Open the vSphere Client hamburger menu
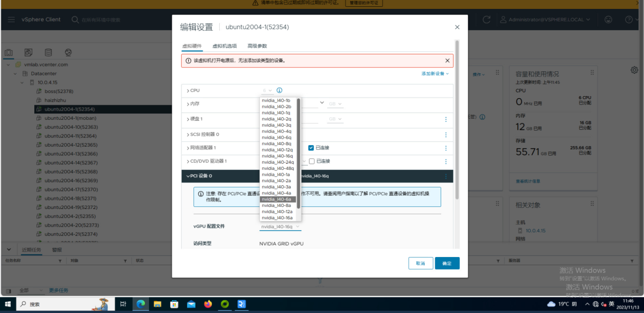This screenshot has width=644, height=313. tap(11, 20)
